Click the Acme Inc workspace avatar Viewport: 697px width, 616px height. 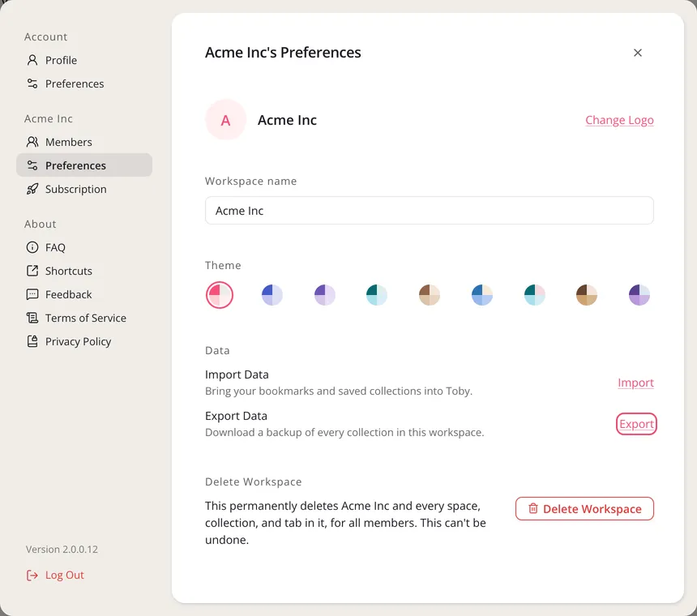(x=226, y=120)
